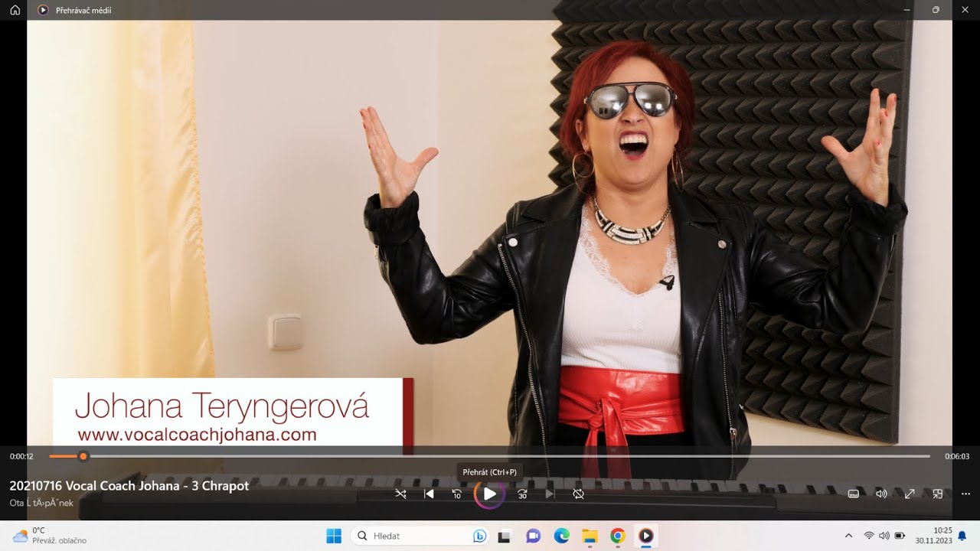Open Task View on taskbar

coord(504,536)
